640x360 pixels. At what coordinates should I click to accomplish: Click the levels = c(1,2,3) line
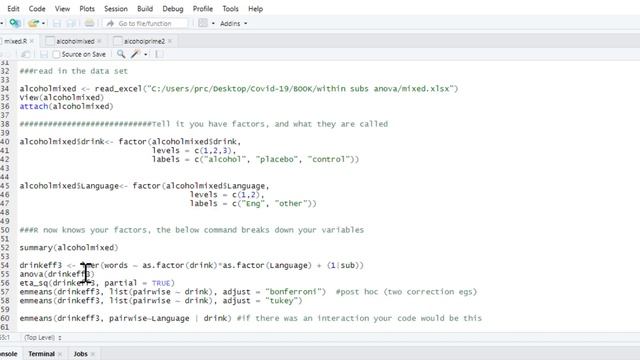point(194,151)
